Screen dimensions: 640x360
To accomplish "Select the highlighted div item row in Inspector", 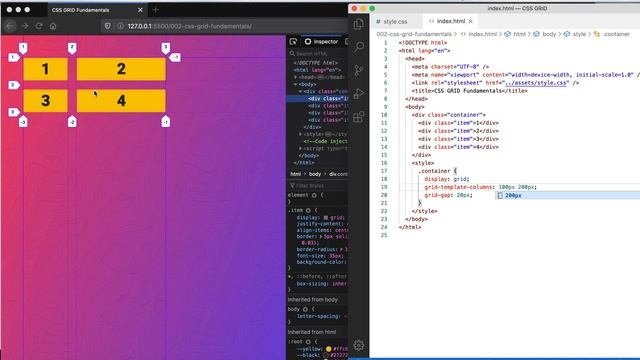I will pos(317,99).
